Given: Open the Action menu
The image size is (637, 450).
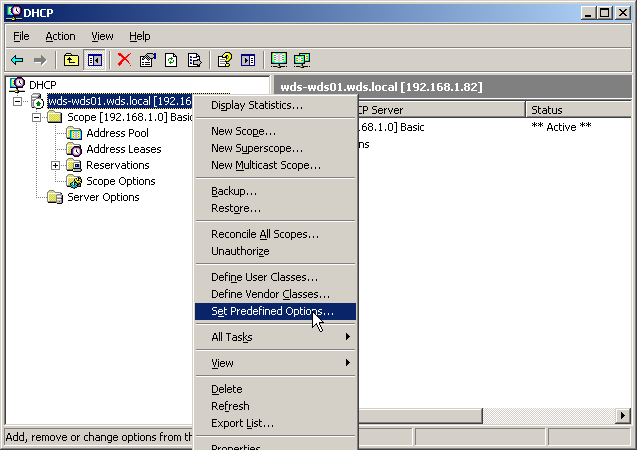Looking at the screenshot, I should pos(60,37).
